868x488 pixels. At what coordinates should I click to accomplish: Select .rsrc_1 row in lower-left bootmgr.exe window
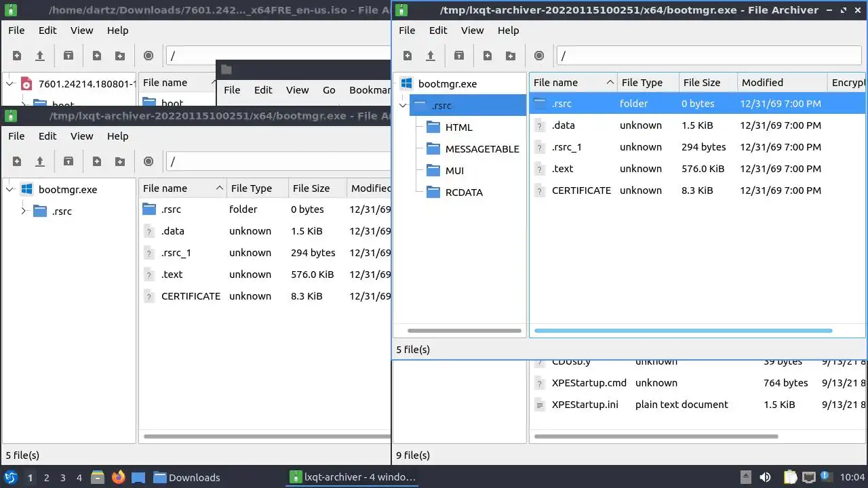coord(264,253)
